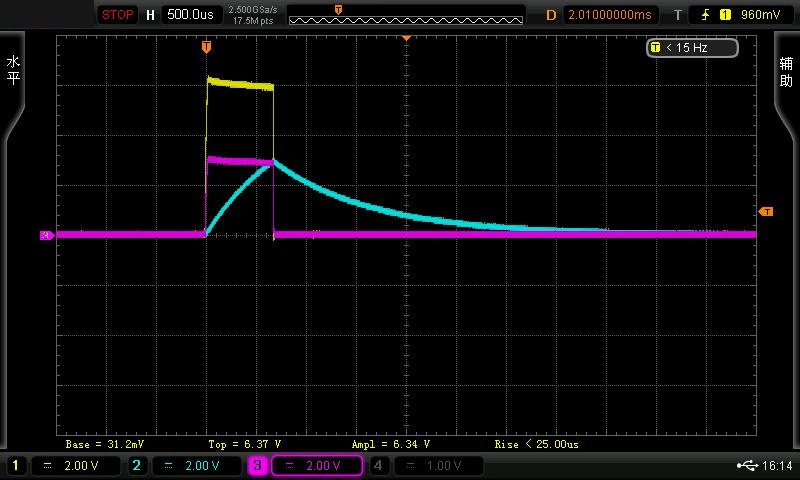Click the orange center time reference triangle
This screenshot has height=480, width=800.
pyautogui.click(x=407, y=38)
